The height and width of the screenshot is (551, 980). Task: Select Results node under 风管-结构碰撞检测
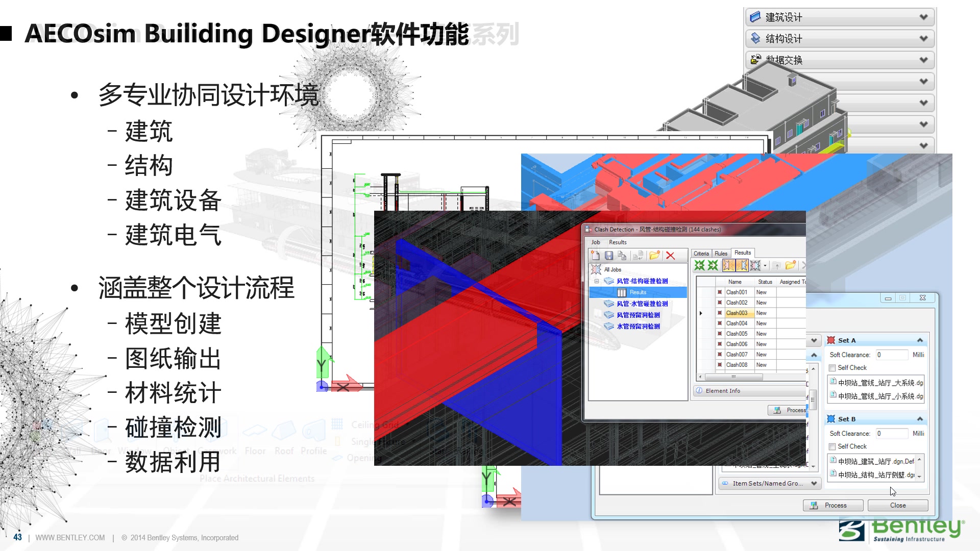coord(638,292)
